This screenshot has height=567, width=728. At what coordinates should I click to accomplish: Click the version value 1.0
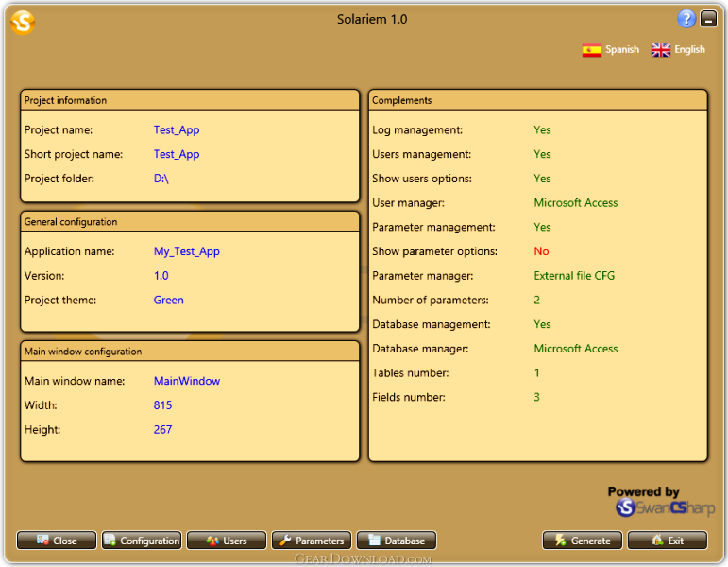pyautogui.click(x=161, y=276)
